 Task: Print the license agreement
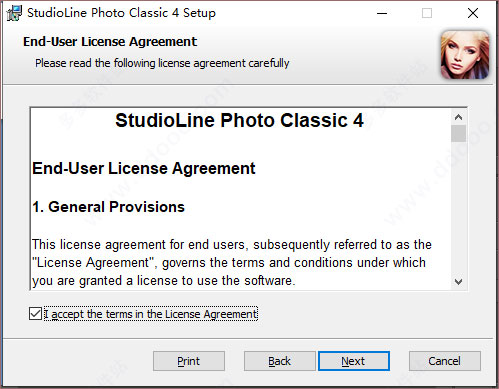click(x=189, y=361)
